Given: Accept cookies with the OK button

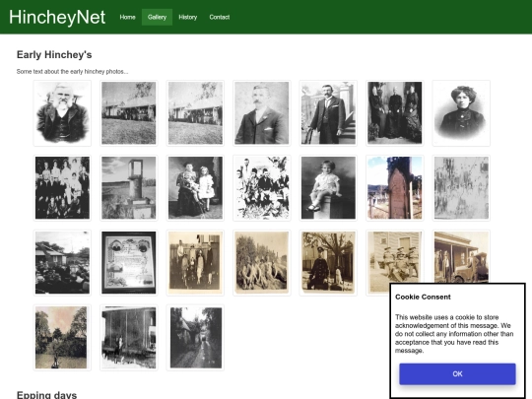Looking at the screenshot, I should (457, 373).
